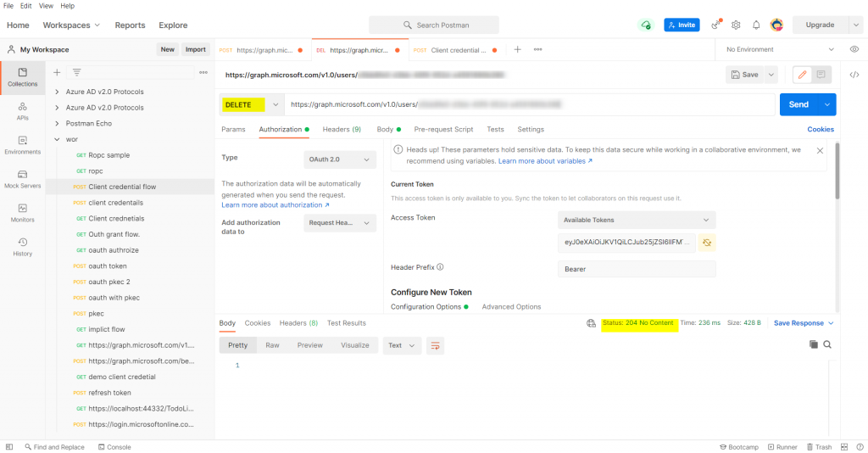This screenshot has width=868, height=453.
Task: Open the Workspaces menu
Action: [71, 25]
